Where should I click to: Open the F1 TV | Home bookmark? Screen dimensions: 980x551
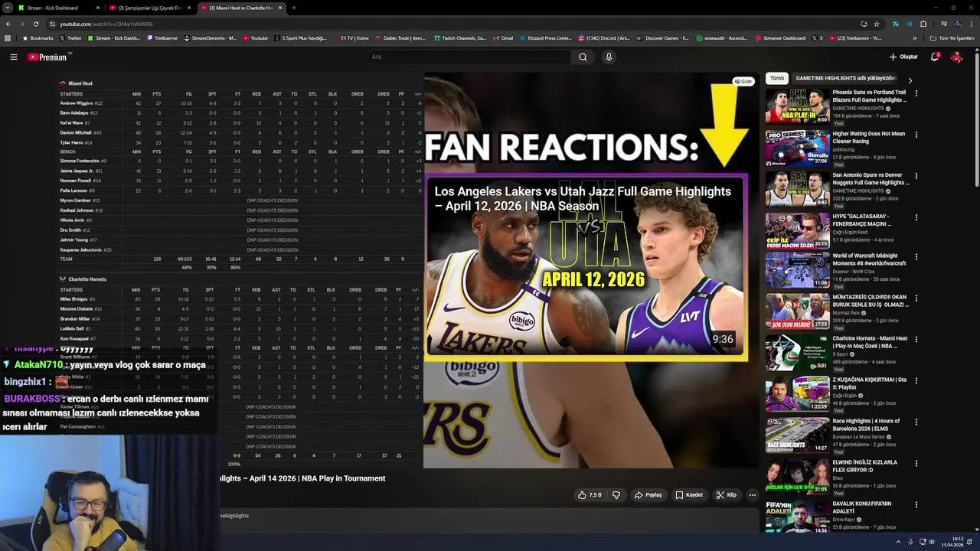pyautogui.click(x=350, y=38)
